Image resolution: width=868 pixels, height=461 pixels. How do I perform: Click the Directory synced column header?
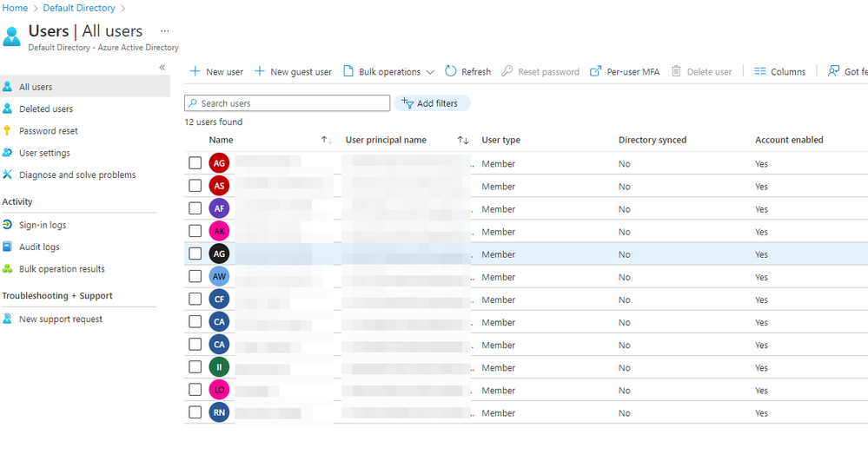click(x=653, y=140)
